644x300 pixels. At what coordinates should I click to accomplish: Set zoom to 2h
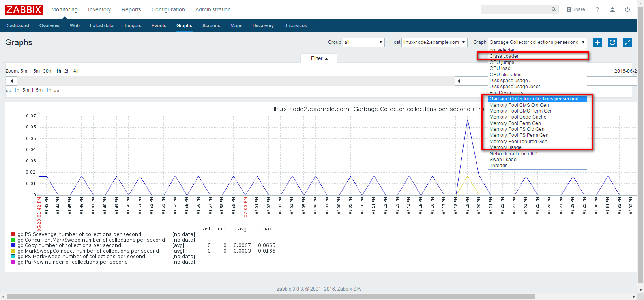67,71
